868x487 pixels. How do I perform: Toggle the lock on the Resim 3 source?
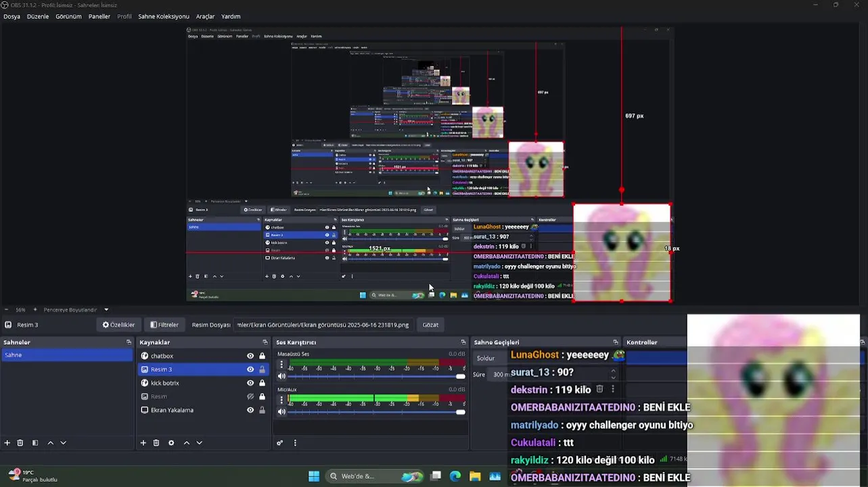262,369
